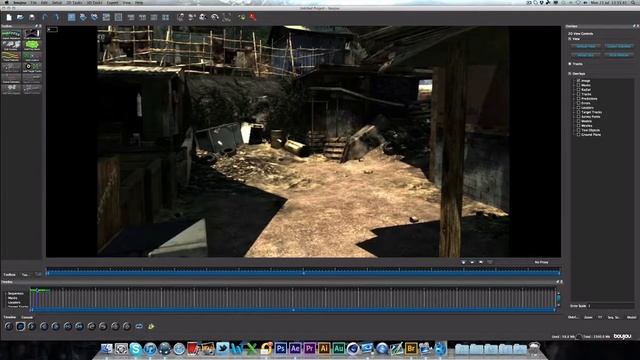Open the Export menu
The height and width of the screenshot is (360, 640).
click(x=112, y=2)
